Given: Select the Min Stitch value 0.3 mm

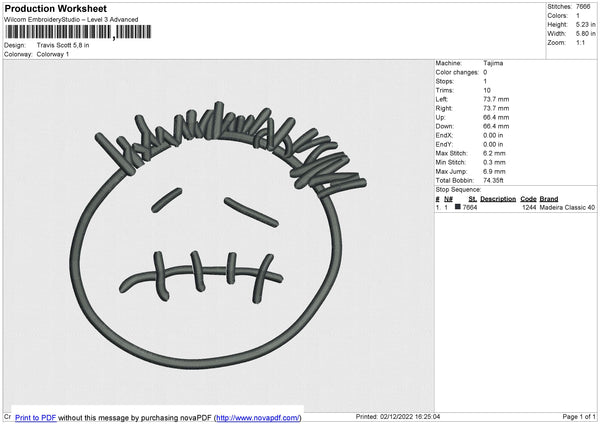Looking at the screenshot, I should (x=494, y=162).
